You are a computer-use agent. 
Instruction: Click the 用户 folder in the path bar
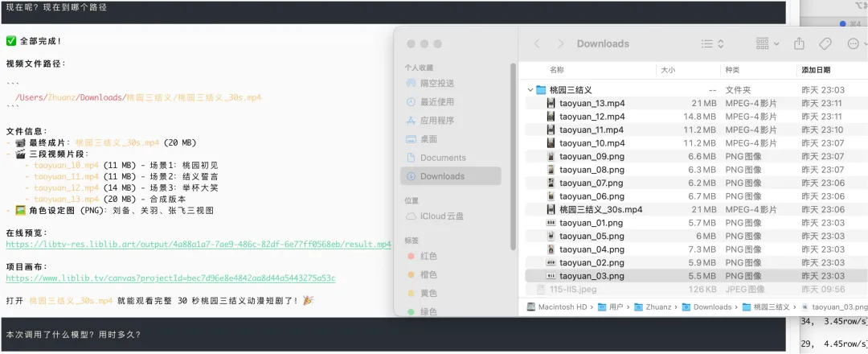[x=612, y=307]
